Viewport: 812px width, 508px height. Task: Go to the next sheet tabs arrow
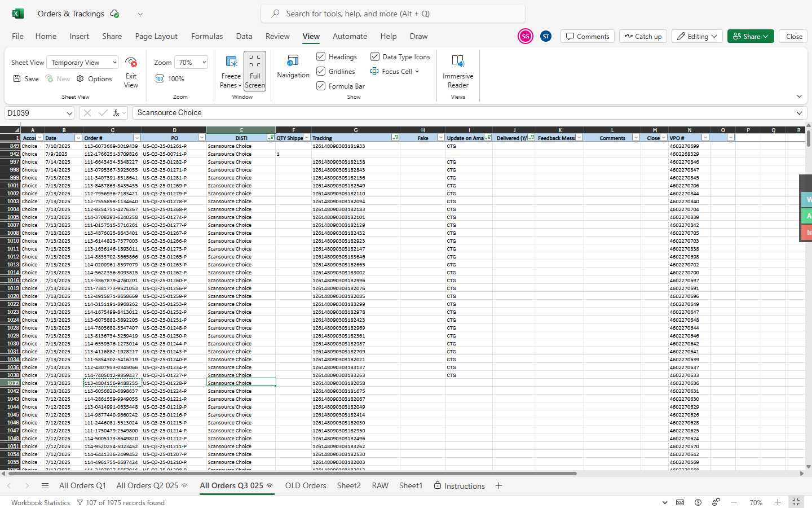tap(27, 486)
